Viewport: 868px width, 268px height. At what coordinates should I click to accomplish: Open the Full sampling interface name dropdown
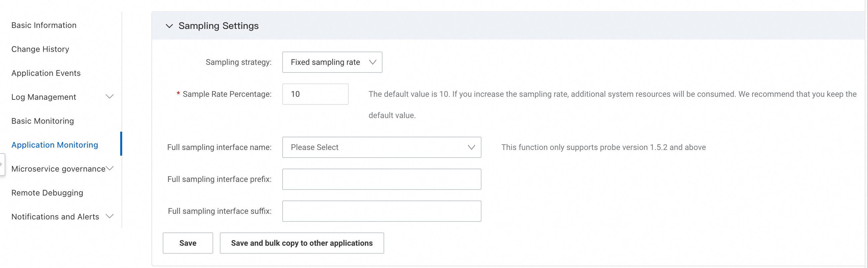382,147
